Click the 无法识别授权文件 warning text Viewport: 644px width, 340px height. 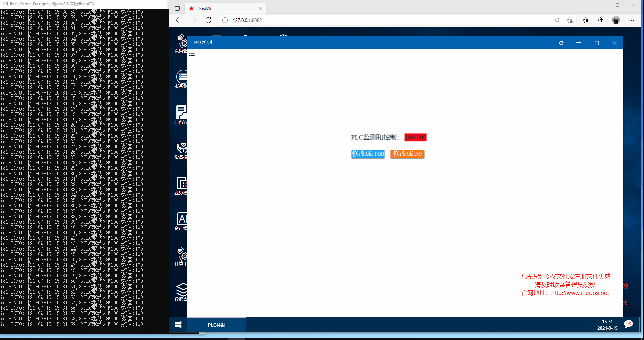pyautogui.click(x=565, y=277)
